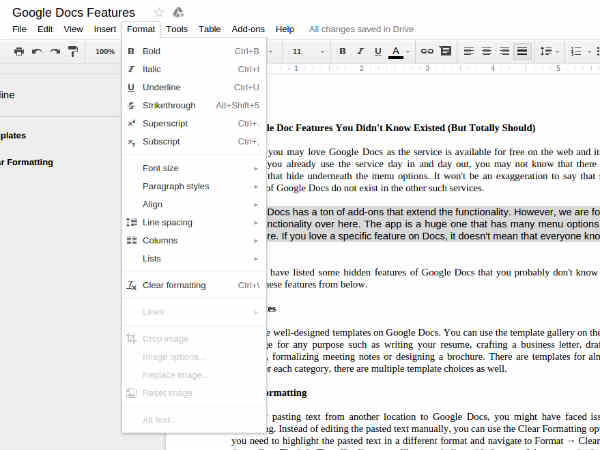Click the justify align toolbar icon
This screenshot has height=450, width=600.
(x=521, y=51)
